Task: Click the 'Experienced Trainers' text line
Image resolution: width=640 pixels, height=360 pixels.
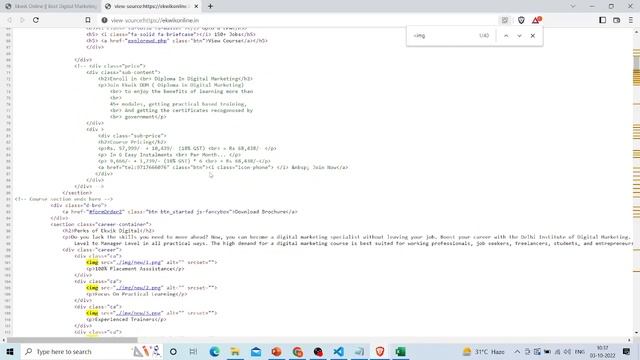Action: pyautogui.click(x=126, y=320)
